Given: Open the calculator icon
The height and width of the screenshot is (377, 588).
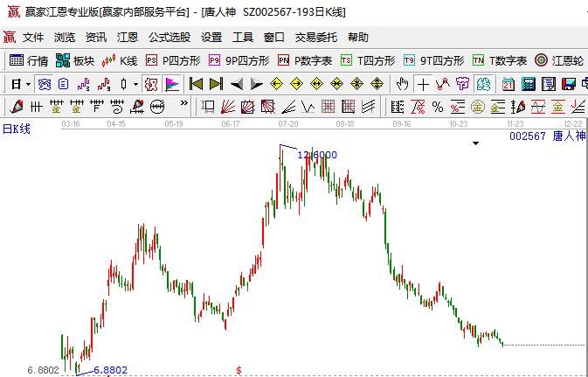Looking at the screenshot, I should tap(528, 84).
